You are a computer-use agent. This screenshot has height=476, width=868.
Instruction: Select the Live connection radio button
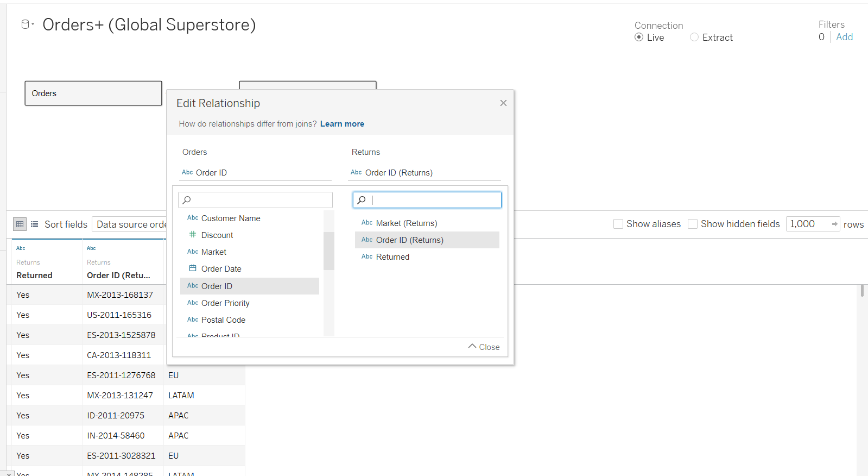coord(639,37)
